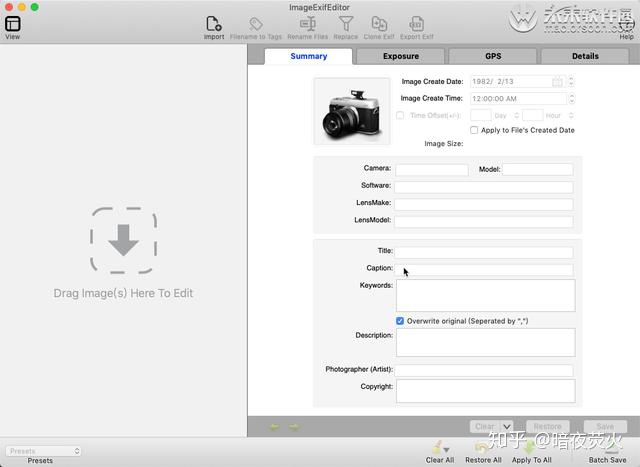Adjust the Image Create Date stepper
Screen dimensions: 640x467
(x=571, y=82)
